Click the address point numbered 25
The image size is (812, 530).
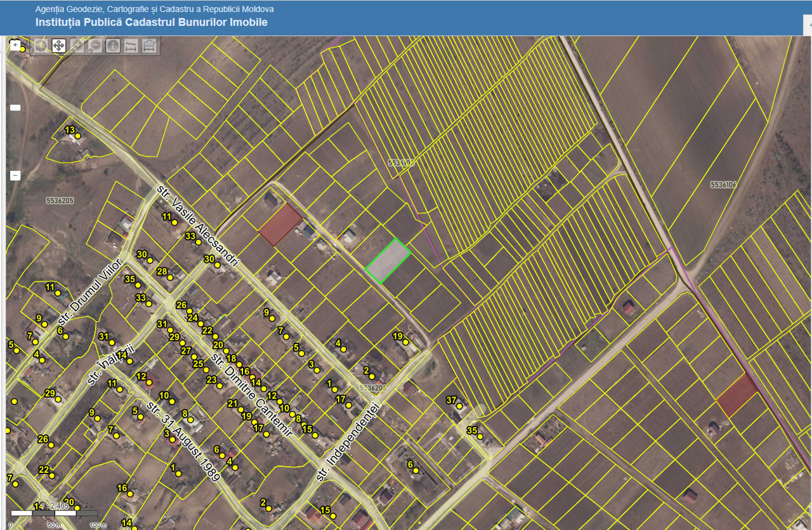pos(206,370)
